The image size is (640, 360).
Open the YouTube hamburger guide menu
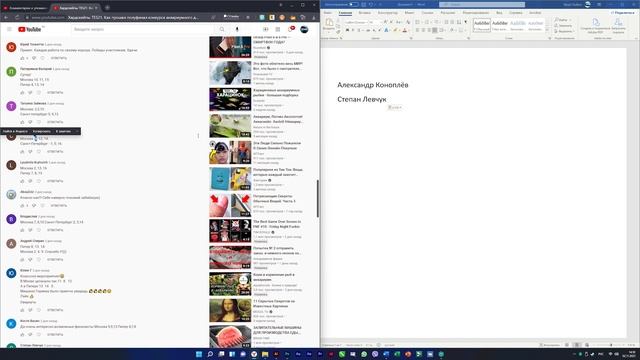pos(9,29)
